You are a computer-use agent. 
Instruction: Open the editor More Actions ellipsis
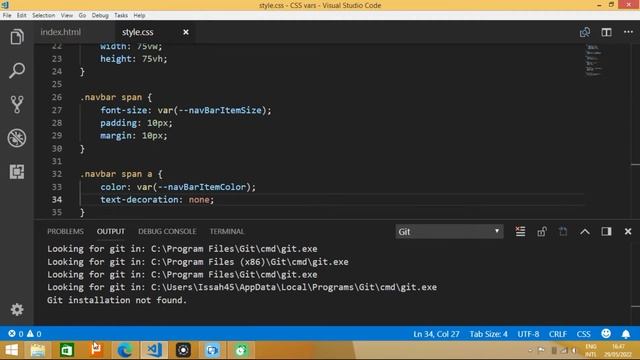(628, 32)
